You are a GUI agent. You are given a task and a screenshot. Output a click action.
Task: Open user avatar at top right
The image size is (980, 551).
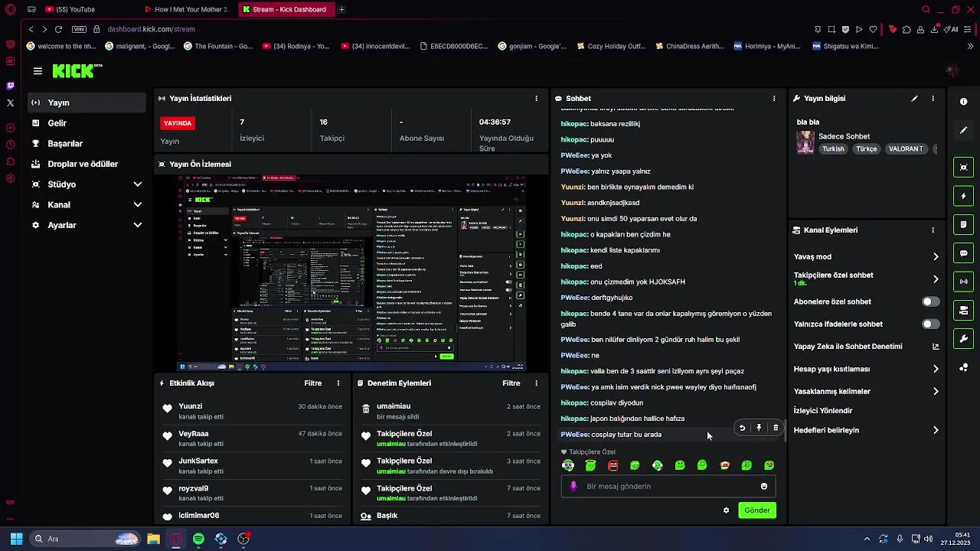pos(952,71)
